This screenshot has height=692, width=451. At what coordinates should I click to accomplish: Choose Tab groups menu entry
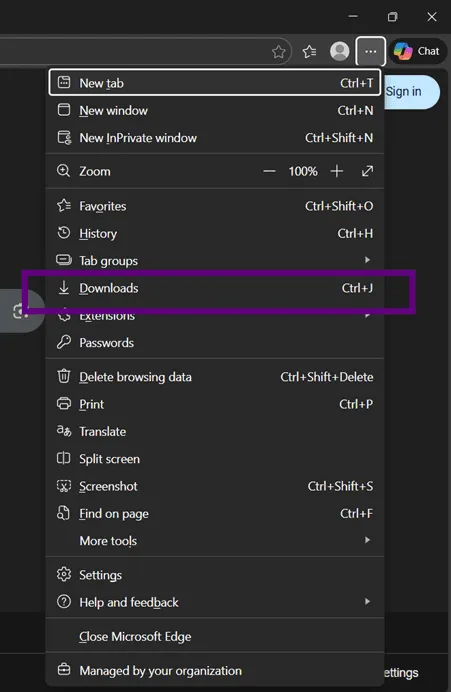tap(215, 261)
